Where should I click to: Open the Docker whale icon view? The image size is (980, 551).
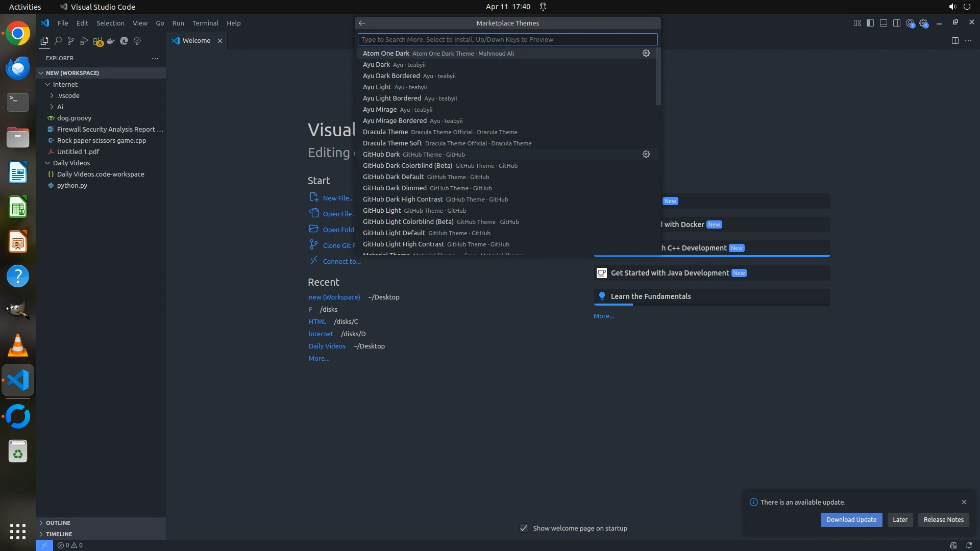point(111,41)
